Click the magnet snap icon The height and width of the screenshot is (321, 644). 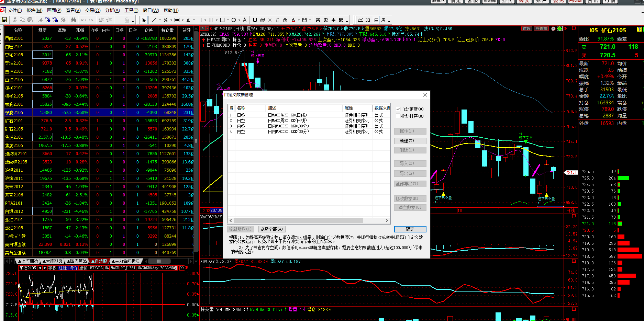255,20
